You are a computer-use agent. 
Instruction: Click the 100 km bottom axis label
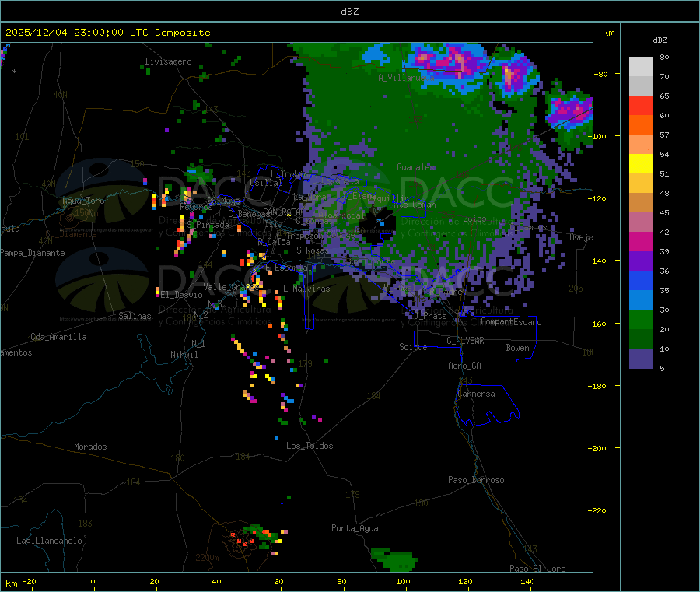click(403, 581)
